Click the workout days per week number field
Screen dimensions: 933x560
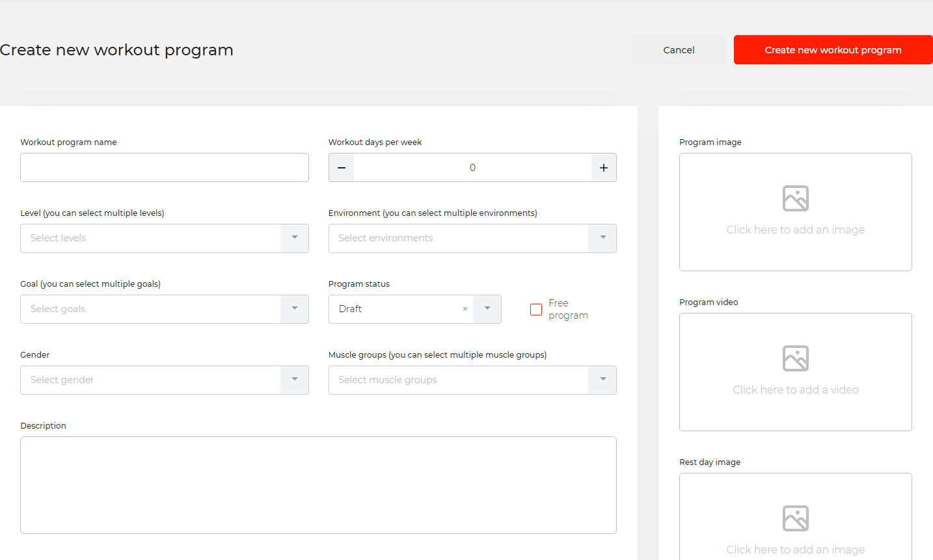coord(472,168)
